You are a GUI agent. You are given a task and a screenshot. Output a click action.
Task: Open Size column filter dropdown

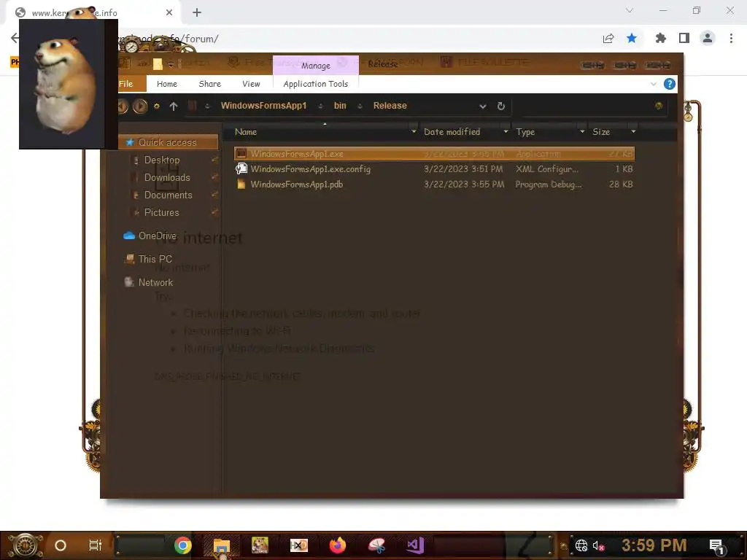click(633, 131)
